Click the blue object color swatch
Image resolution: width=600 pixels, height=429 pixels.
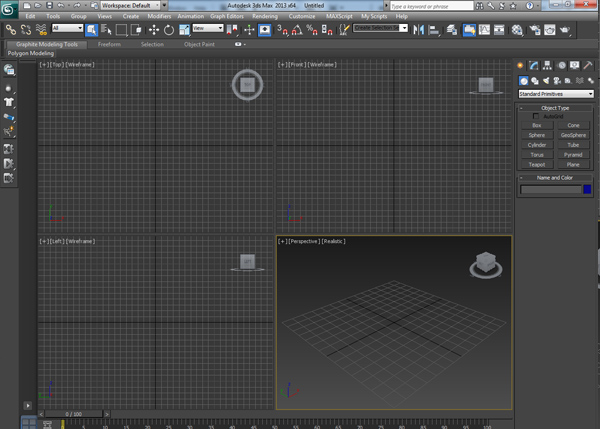(x=587, y=189)
